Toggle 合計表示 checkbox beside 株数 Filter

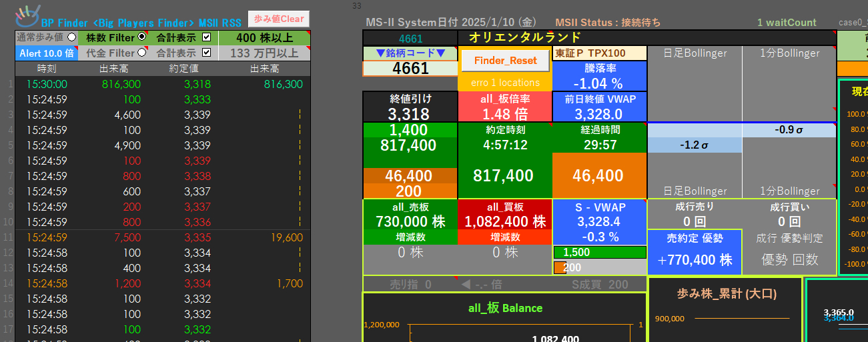206,38
